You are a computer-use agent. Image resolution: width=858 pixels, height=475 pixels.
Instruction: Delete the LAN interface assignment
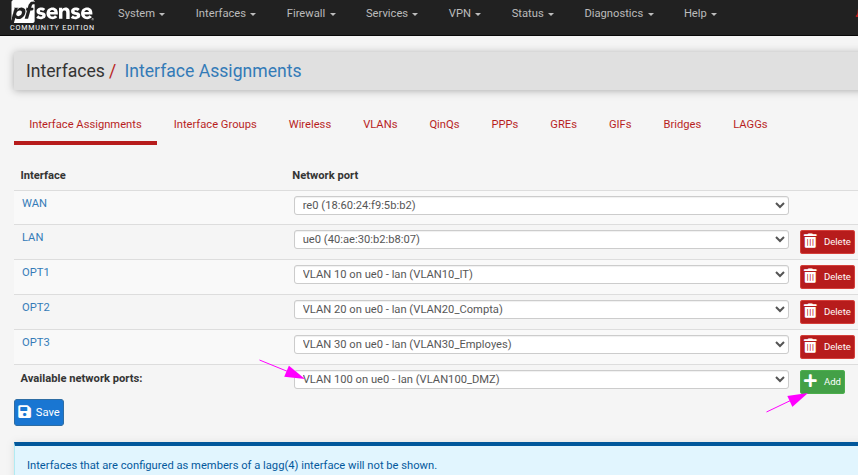click(x=827, y=241)
